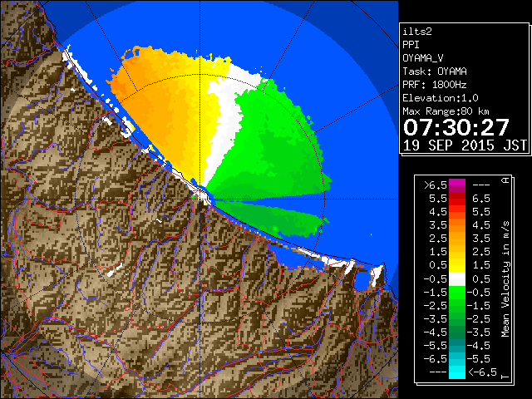The height and width of the screenshot is (399, 532).
Task: Click the date 19 SEP 2015 JST
Action: [x=465, y=145]
